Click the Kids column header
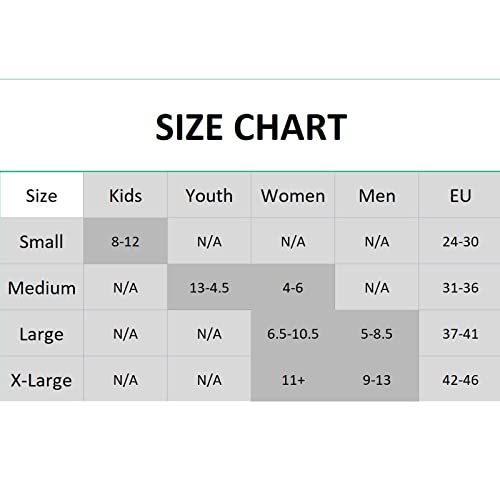Viewport: 500px width, 500px height. pos(125,195)
